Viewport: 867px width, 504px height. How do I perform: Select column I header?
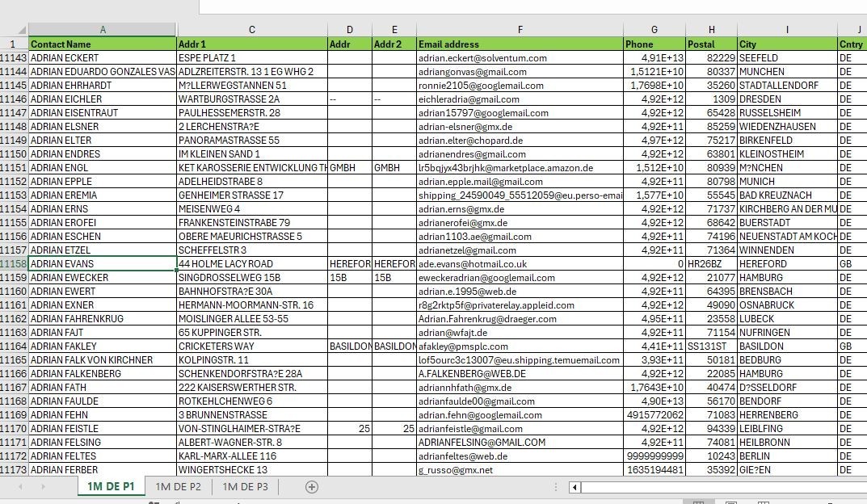click(787, 30)
